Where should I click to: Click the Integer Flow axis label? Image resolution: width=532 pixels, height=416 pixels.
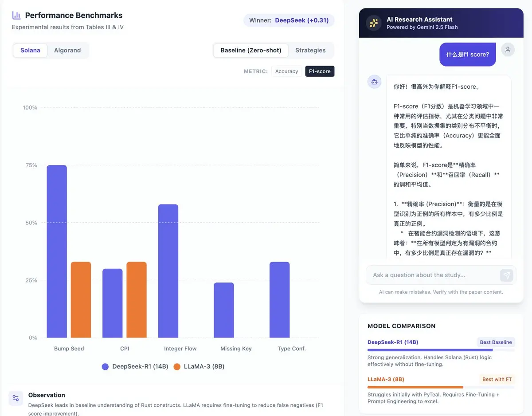point(180,349)
